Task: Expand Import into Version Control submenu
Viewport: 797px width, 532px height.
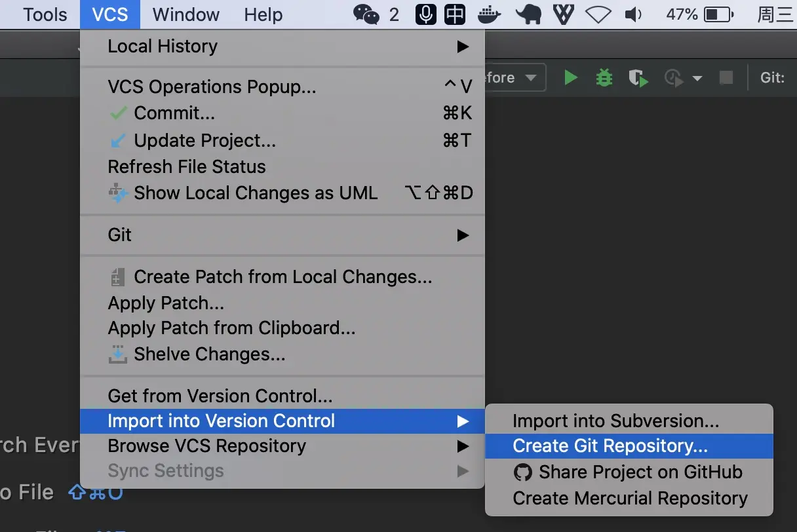Action: click(x=282, y=421)
